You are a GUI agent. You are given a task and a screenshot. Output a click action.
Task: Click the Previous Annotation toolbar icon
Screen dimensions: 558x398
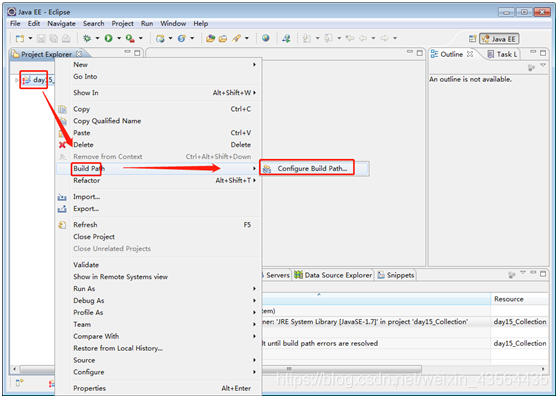coord(328,38)
